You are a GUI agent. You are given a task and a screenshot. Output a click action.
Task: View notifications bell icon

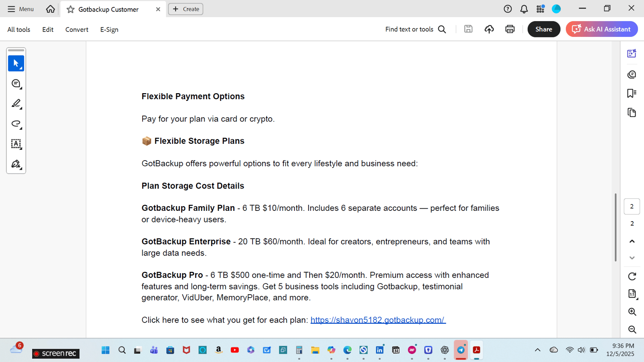(x=524, y=9)
